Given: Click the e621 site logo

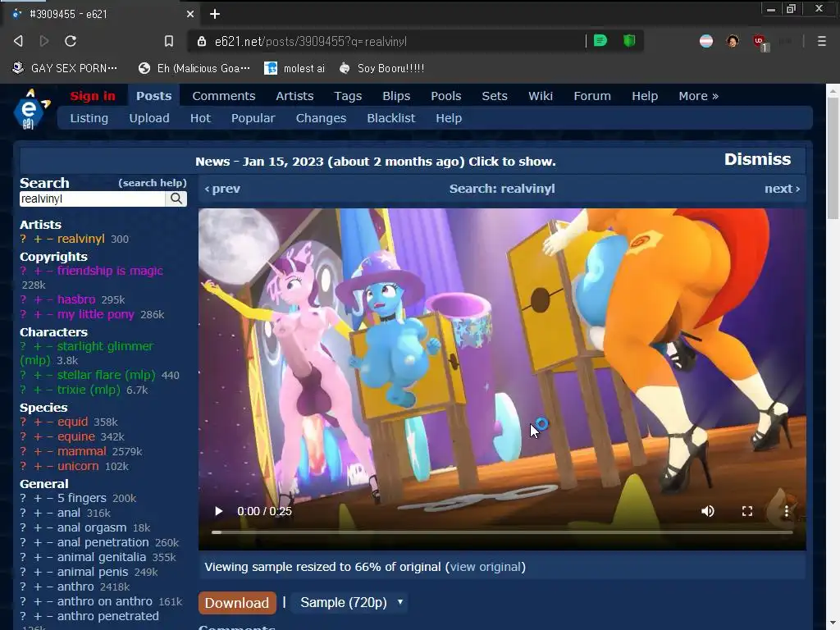Looking at the screenshot, I should click(x=31, y=109).
